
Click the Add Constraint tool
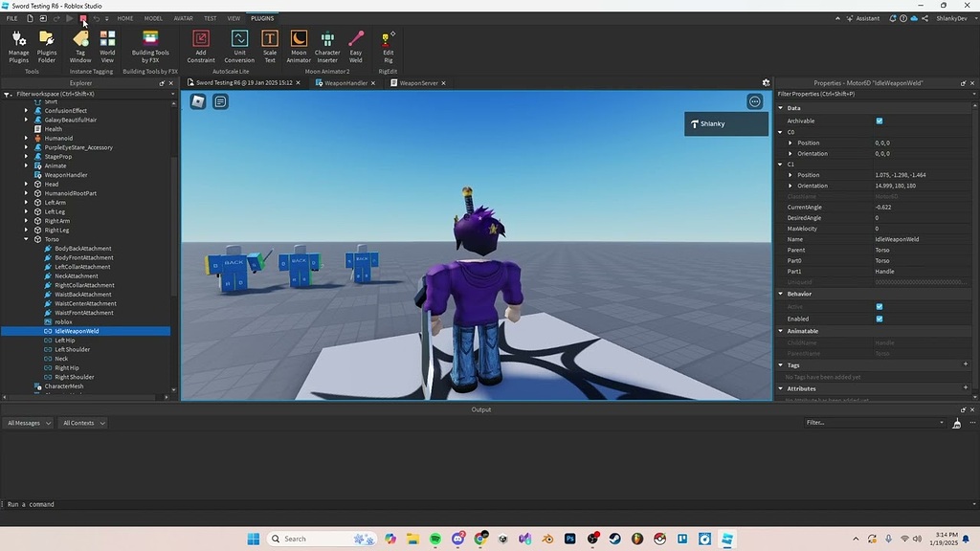200,46
